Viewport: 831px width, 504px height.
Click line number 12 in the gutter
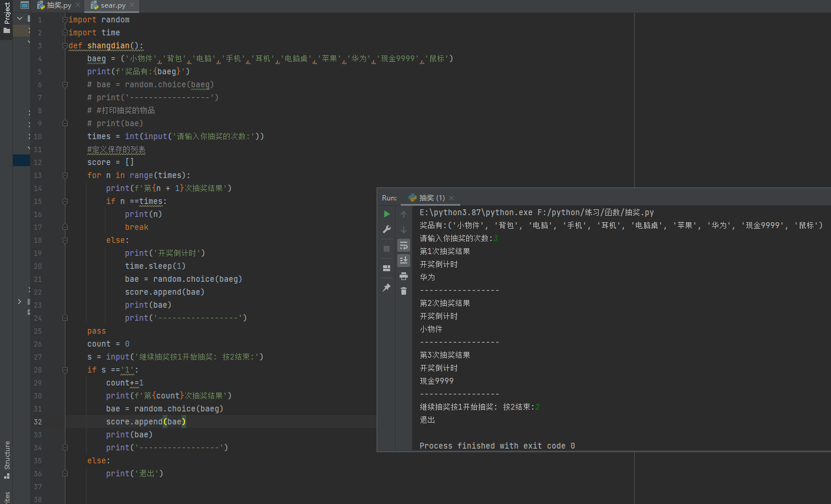pyautogui.click(x=38, y=162)
